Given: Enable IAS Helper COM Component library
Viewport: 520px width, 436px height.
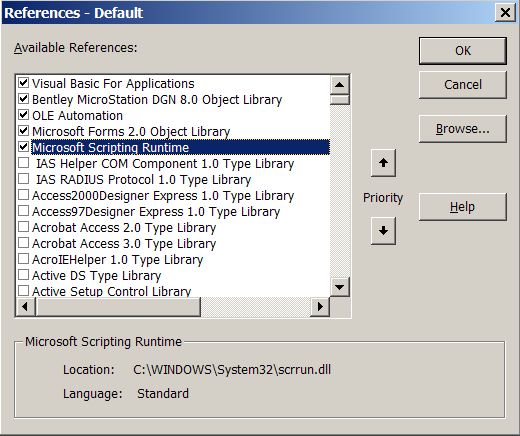Looking at the screenshot, I should point(23,163).
